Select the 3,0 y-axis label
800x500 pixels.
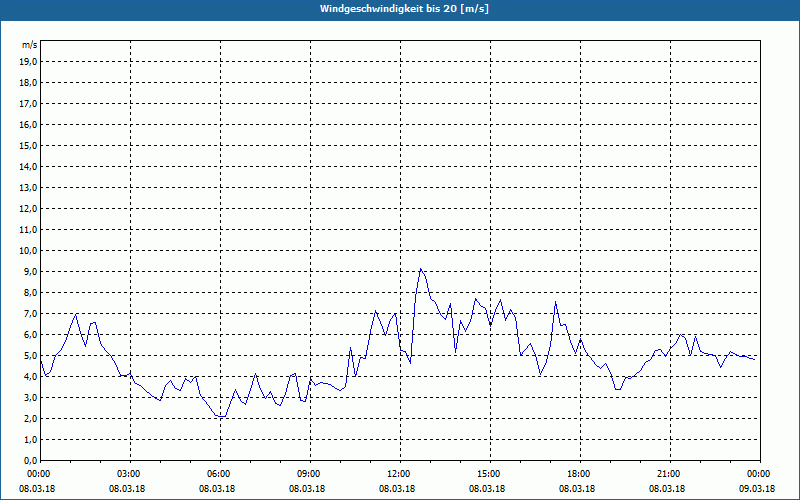31,397
